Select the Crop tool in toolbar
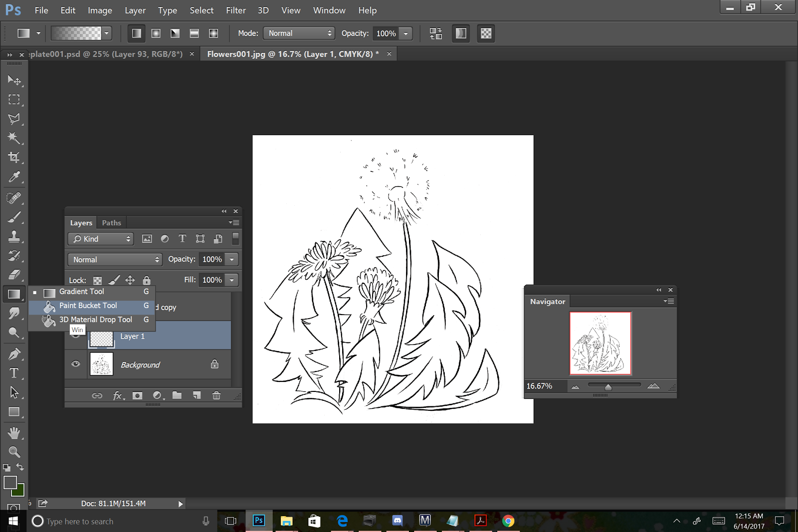 pyautogui.click(x=14, y=158)
